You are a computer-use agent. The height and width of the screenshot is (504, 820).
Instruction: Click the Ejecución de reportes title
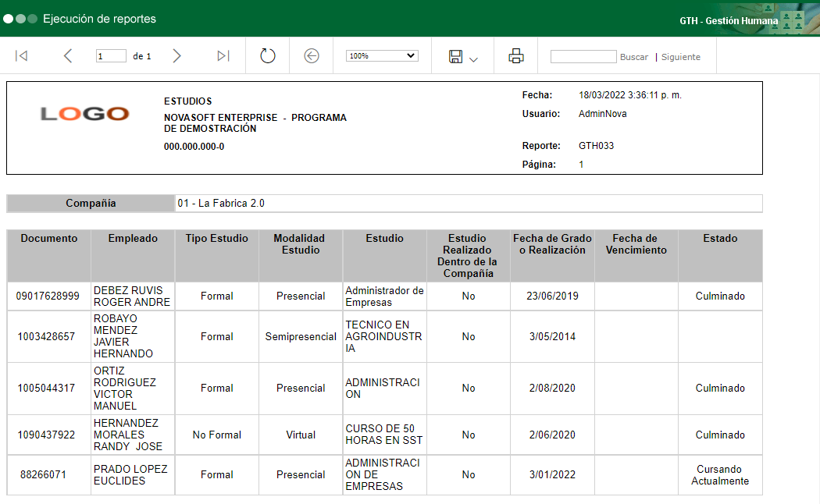point(99,19)
